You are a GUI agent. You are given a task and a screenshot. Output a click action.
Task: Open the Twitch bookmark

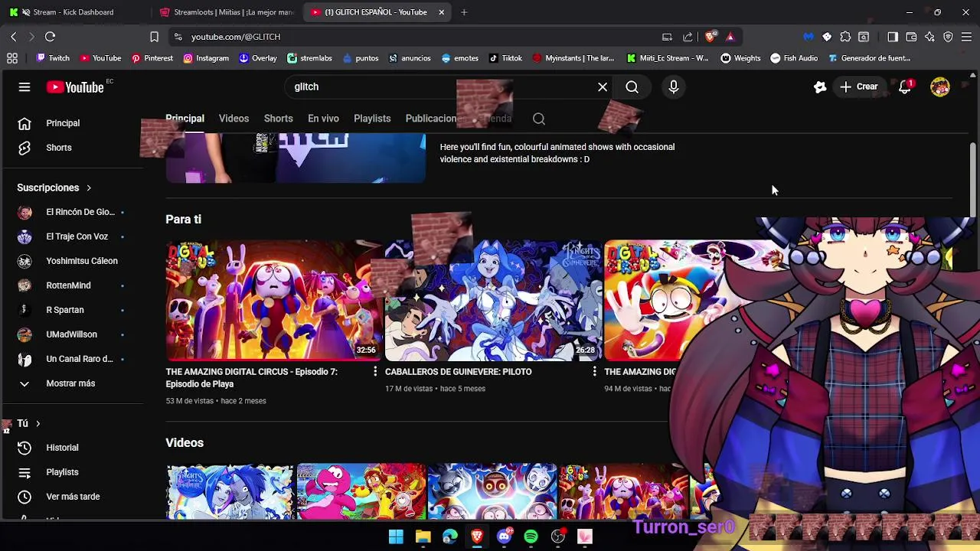pyautogui.click(x=52, y=58)
